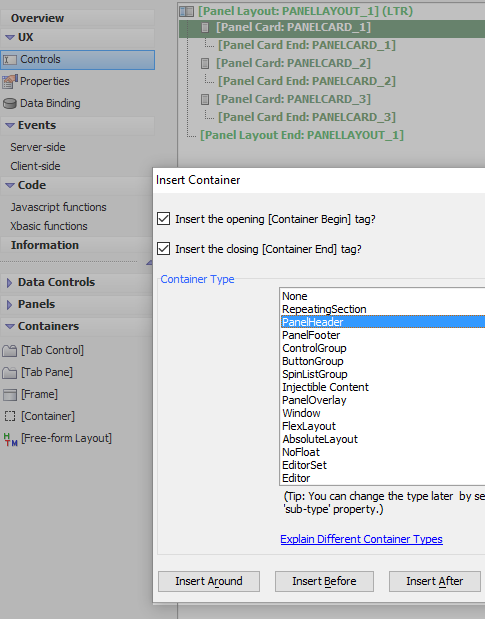
Task: Expand the Data Controls section
Action: (x=9, y=282)
